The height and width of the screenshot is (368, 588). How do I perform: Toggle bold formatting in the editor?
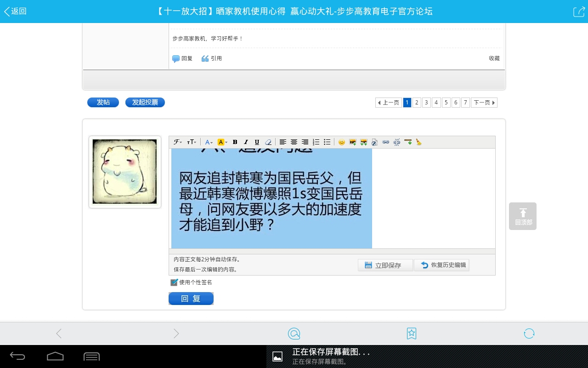235,142
